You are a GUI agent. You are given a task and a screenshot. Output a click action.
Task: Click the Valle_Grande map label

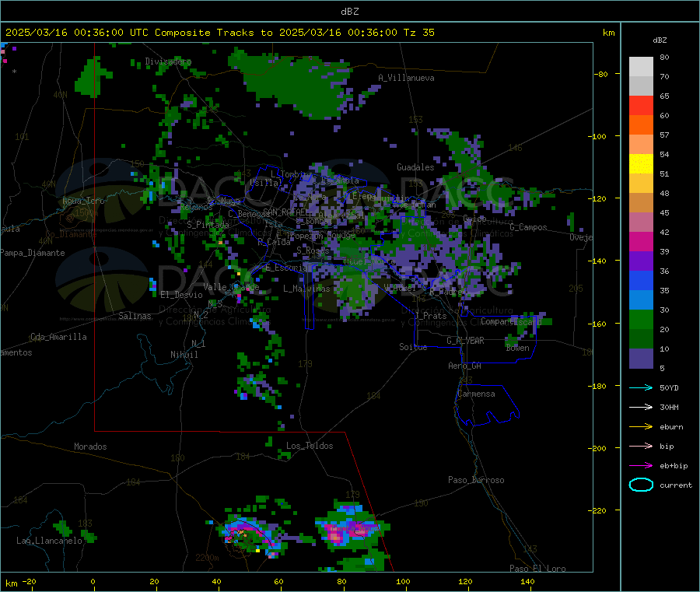(x=231, y=287)
